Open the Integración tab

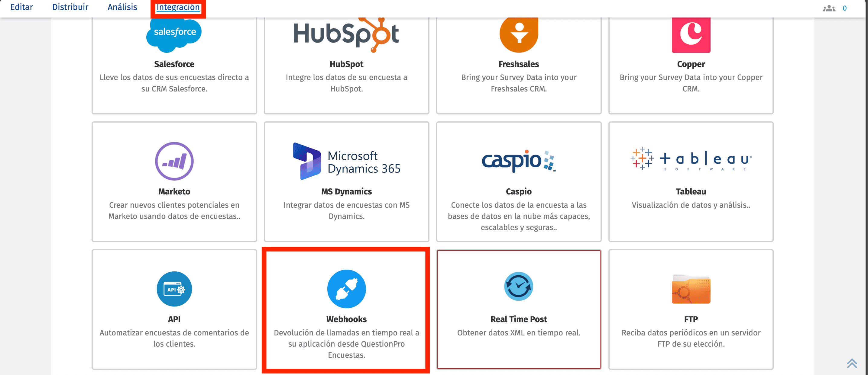(178, 7)
